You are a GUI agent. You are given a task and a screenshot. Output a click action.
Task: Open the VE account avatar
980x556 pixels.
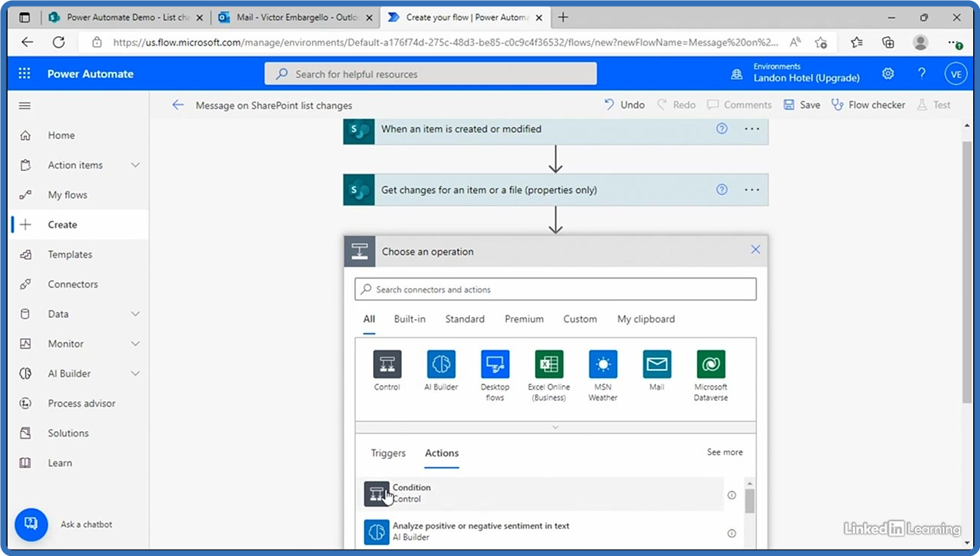(956, 73)
